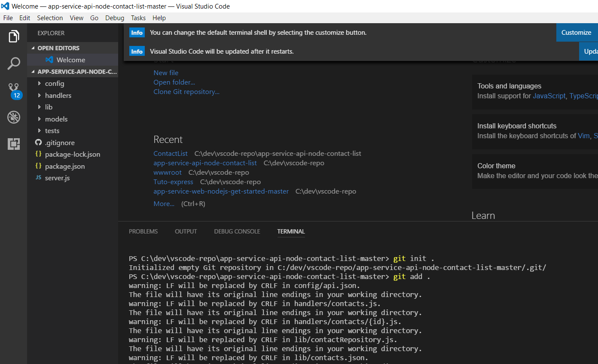598x364 pixels.
Task: Select the TERMINAL panel tab
Action: [291, 231]
